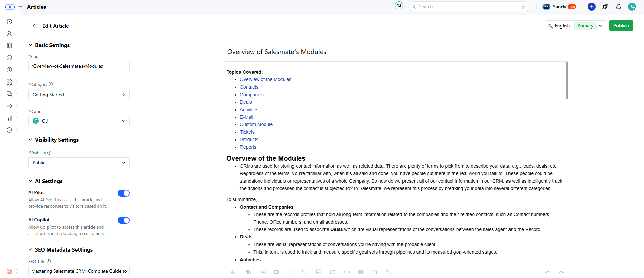Click the speech bubble comment icon in toolbar
644x278 pixels.
pyautogui.click(x=319, y=272)
